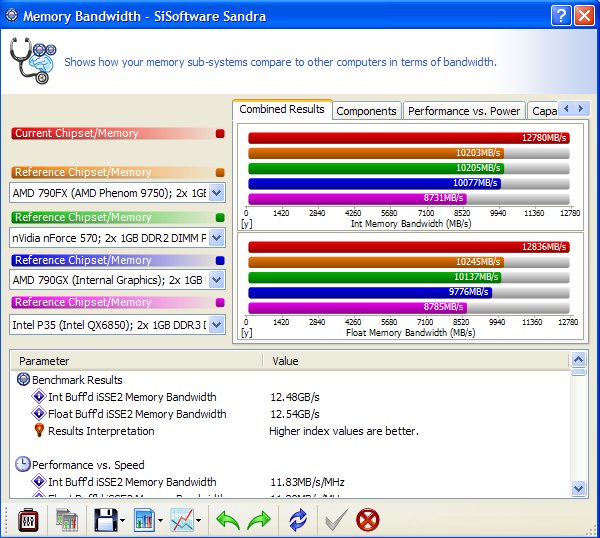This screenshot has width=600, height=538.
Task: Click the grey checkmark OK icon
Action: click(x=336, y=520)
